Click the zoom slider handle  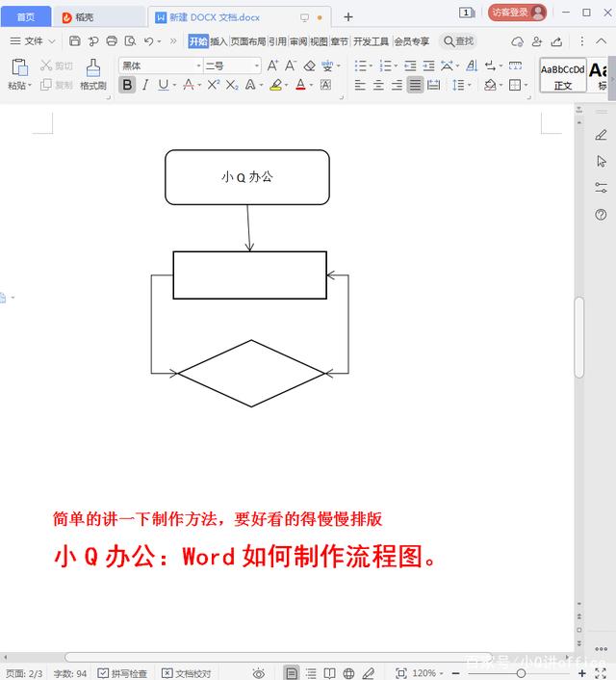pyautogui.click(x=521, y=673)
